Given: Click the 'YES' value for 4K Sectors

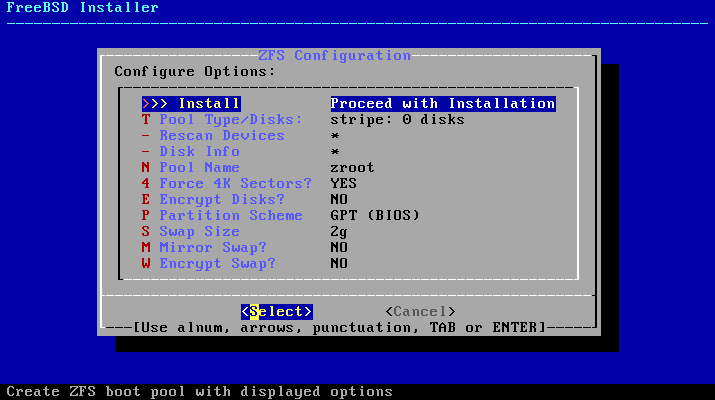Looking at the screenshot, I should [x=344, y=183].
